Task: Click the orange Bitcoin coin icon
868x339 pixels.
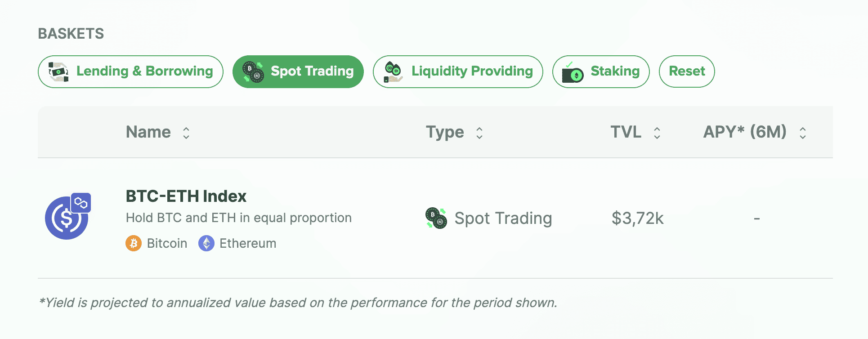Action: pos(134,243)
